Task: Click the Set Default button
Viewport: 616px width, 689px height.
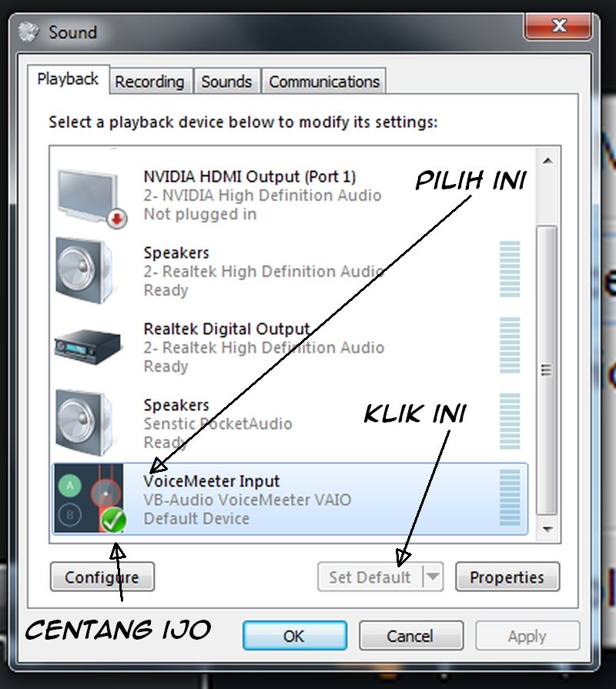Action: (x=370, y=577)
